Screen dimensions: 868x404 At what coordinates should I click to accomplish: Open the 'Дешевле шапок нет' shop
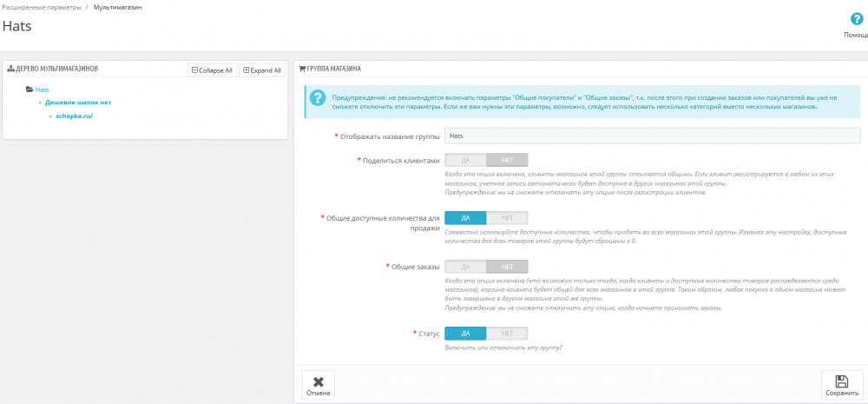coord(78,103)
